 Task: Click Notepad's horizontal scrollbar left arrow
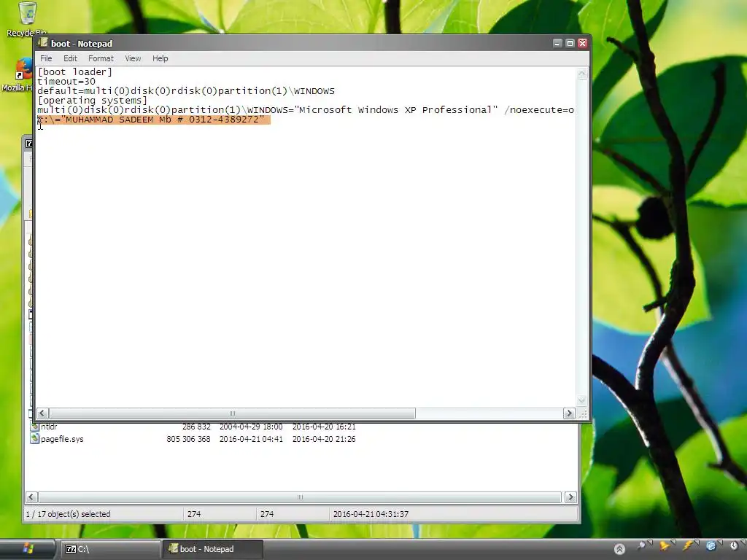[42, 413]
